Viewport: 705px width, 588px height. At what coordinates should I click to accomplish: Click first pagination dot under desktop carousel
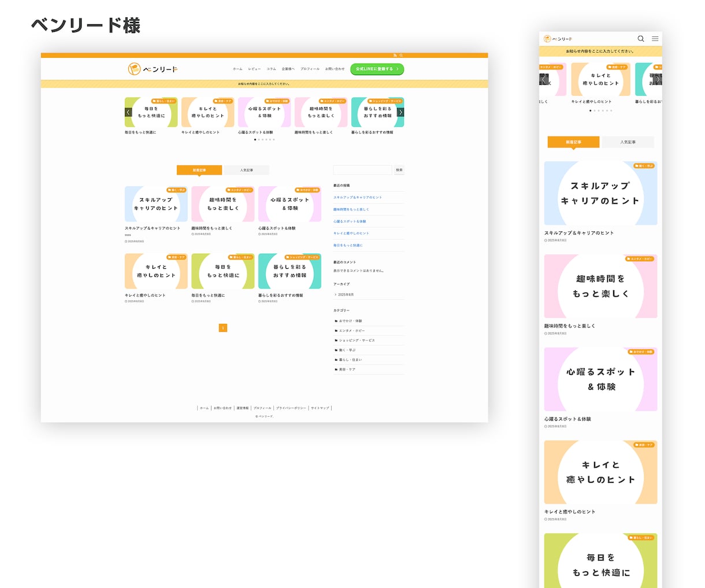(x=255, y=139)
